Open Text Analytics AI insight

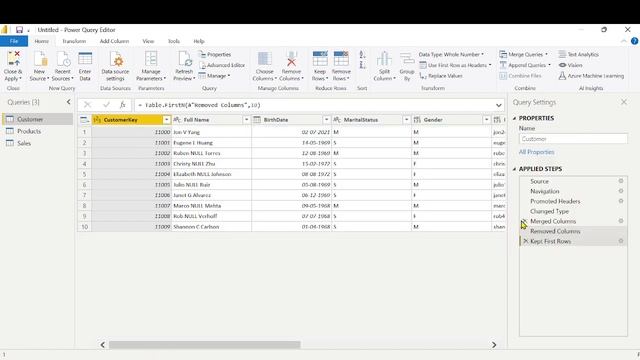579,54
